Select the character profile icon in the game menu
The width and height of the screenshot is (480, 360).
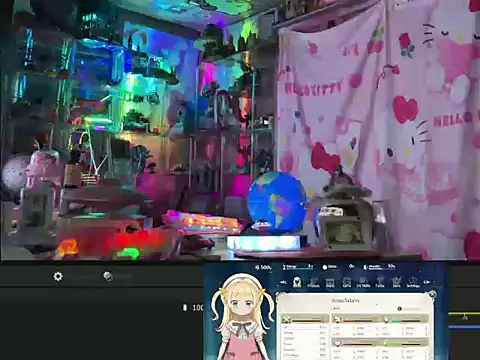297,282
